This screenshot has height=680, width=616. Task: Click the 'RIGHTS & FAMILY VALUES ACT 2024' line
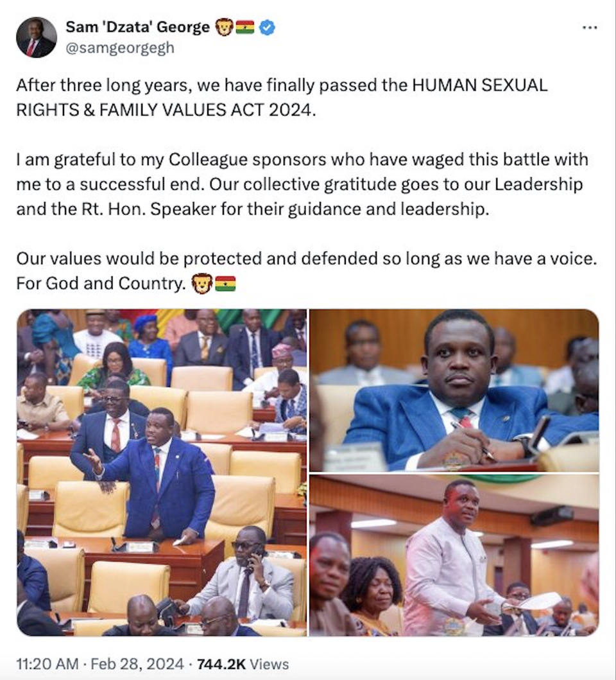tap(166, 110)
